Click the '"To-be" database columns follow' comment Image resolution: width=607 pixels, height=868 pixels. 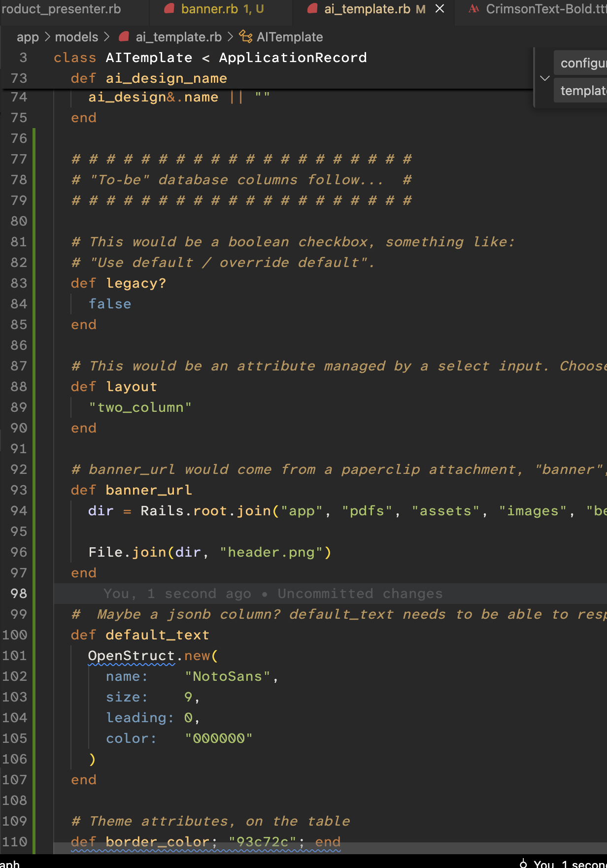(x=241, y=180)
